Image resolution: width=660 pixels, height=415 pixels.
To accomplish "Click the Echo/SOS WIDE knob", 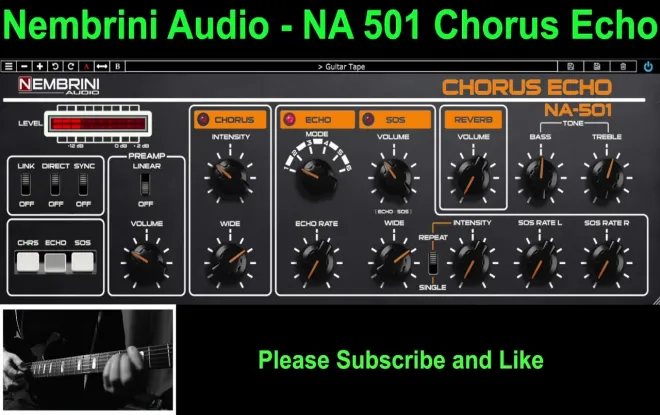I will [394, 263].
